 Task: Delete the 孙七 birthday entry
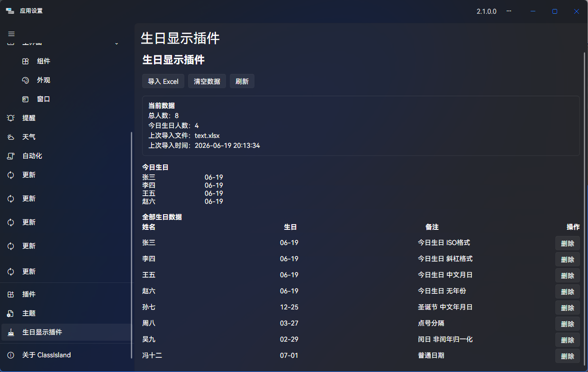(x=567, y=308)
